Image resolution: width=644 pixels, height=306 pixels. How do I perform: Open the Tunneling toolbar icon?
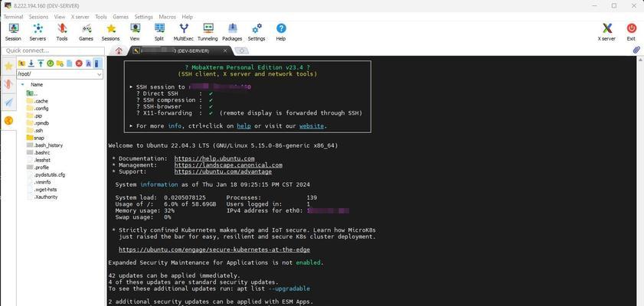(208, 32)
